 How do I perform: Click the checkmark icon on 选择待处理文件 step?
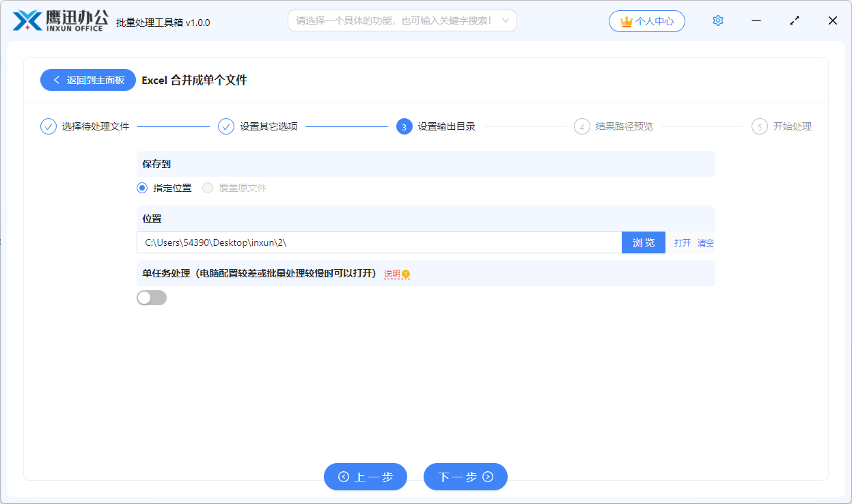coord(48,126)
